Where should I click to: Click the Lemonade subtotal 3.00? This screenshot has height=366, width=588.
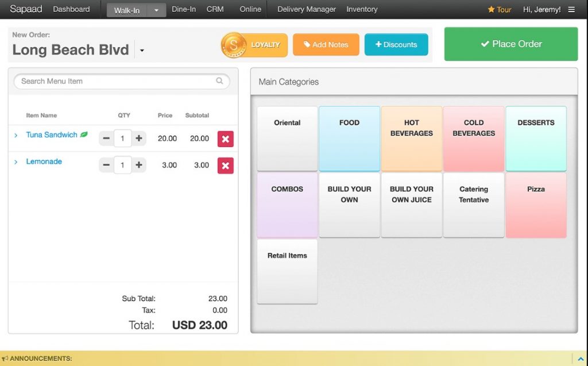click(202, 165)
